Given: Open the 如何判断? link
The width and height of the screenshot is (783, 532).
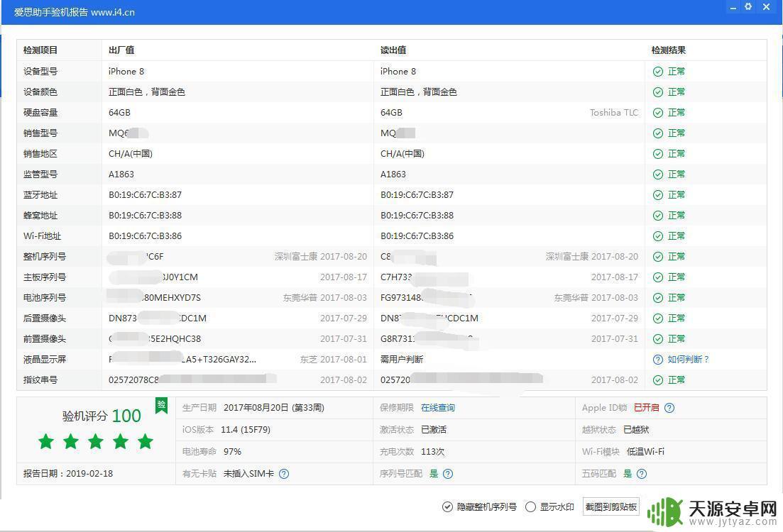Looking at the screenshot, I should pos(688,360).
